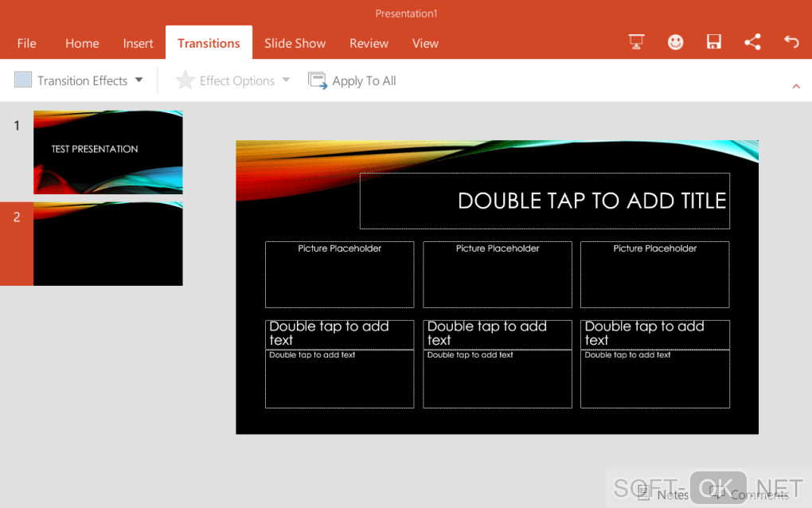
Task: Click the middle large Double tap to add text heading
Action: 498,334
